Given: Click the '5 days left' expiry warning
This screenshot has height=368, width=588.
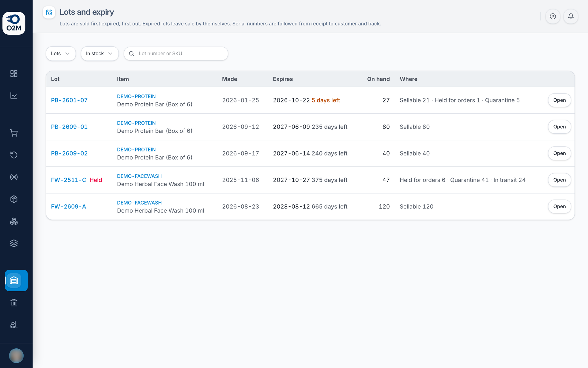Looking at the screenshot, I should point(326,100).
